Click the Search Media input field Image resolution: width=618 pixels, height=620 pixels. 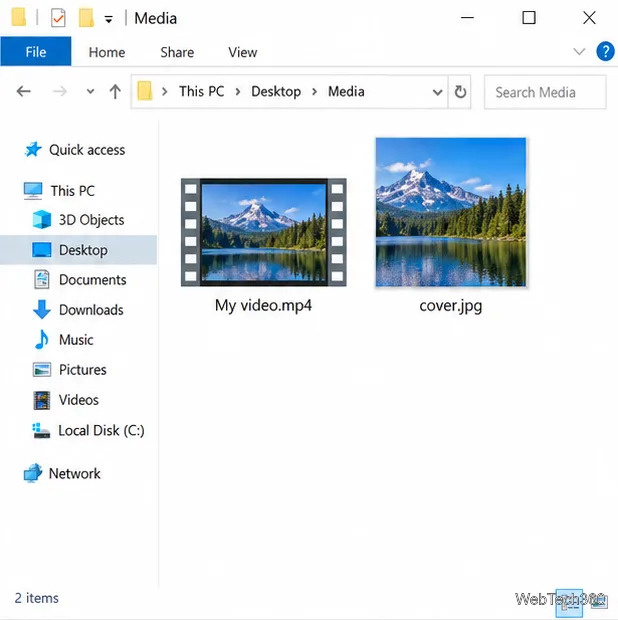[545, 92]
